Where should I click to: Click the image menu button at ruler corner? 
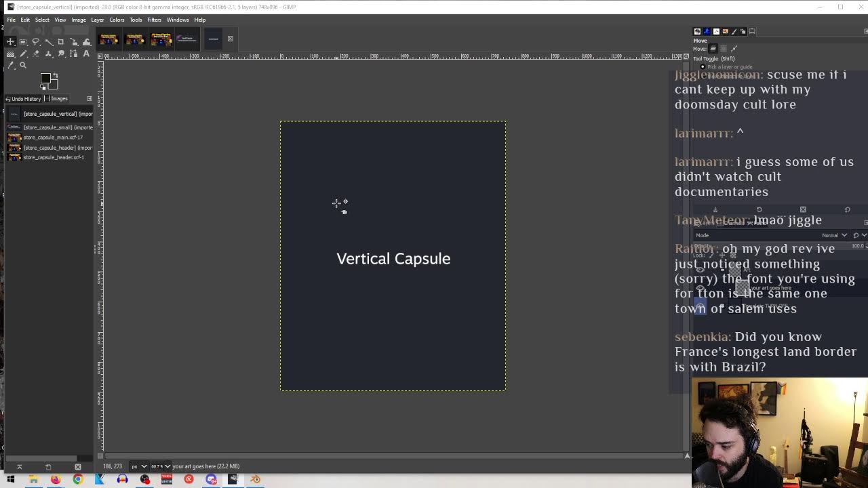(x=100, y=56)
